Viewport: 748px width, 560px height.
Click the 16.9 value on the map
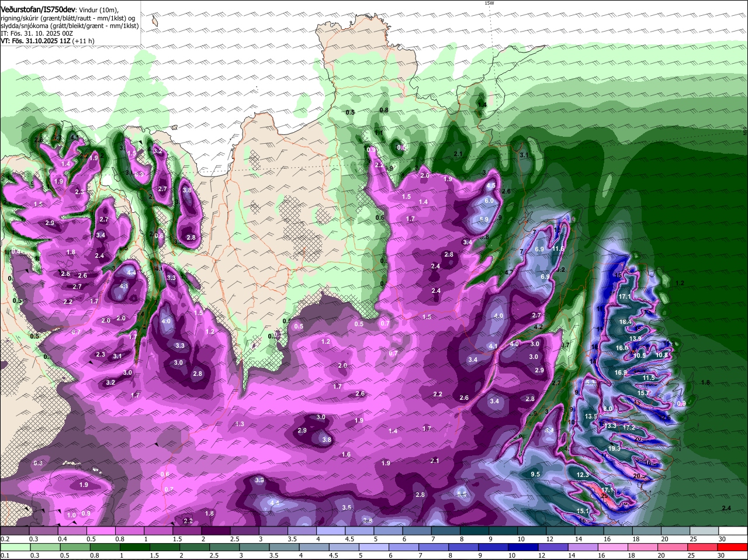point(621,372)
